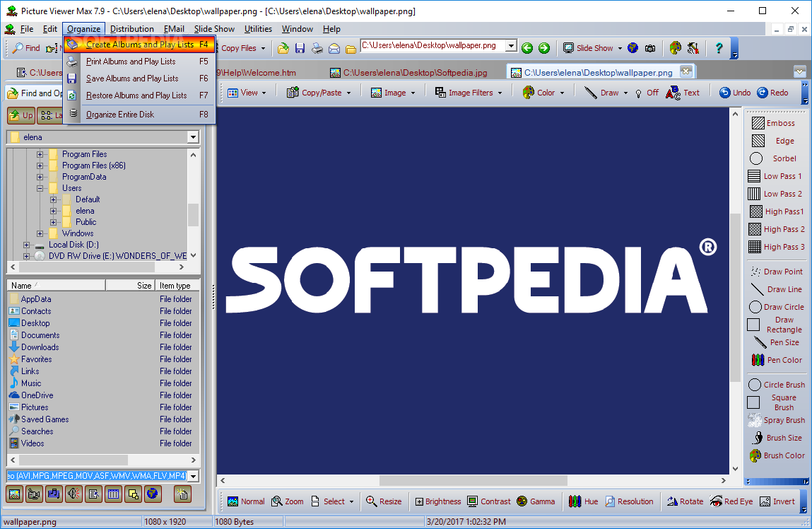This screenshot has height=529, width=812.
Task: Click the envelope email icon
Action: 334,49
